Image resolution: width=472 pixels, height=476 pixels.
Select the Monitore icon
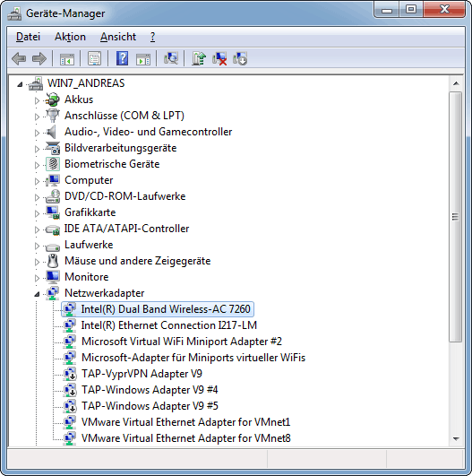(53, 277)
